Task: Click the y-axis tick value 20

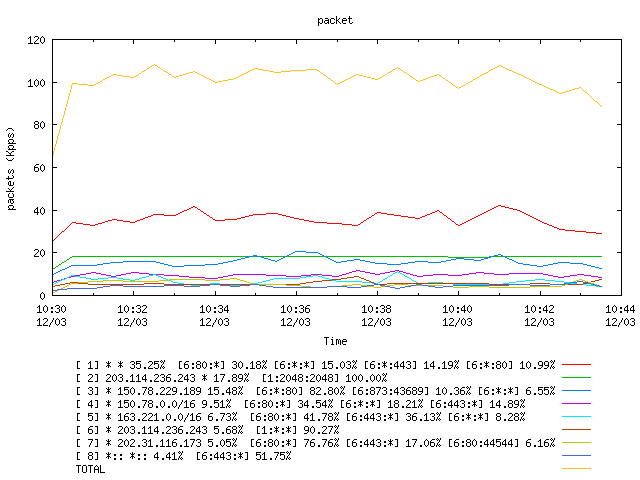Action: coord(39,253)
